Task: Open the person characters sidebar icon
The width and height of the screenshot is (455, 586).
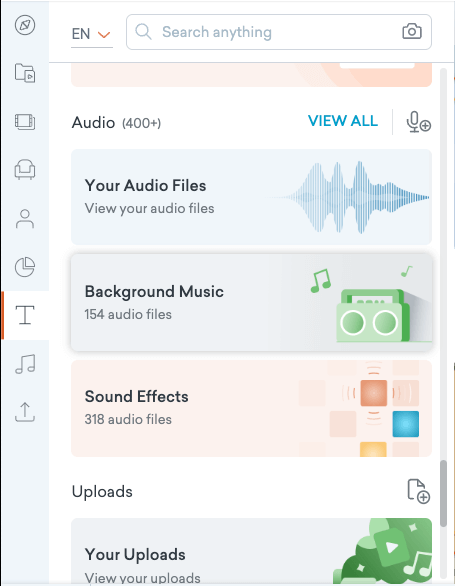Action: point(25,219)
